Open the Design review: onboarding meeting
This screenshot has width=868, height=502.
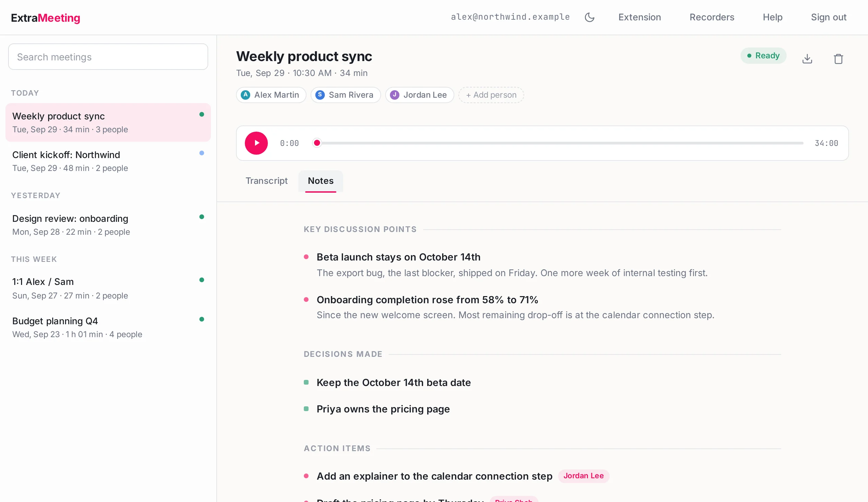(108, 225)
